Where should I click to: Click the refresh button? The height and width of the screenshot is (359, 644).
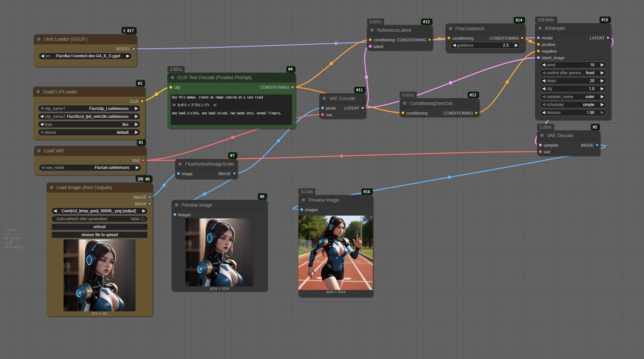99,227
